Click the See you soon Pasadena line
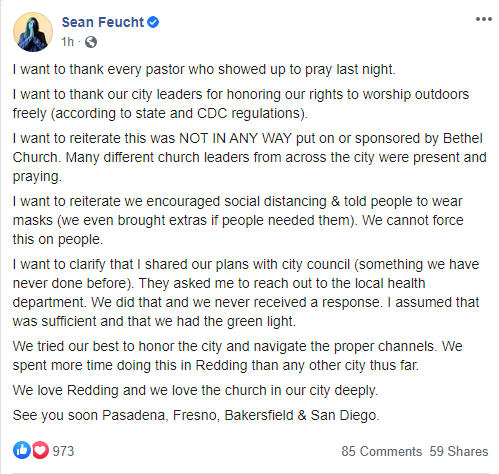The image size is (499, 474). 196,416
